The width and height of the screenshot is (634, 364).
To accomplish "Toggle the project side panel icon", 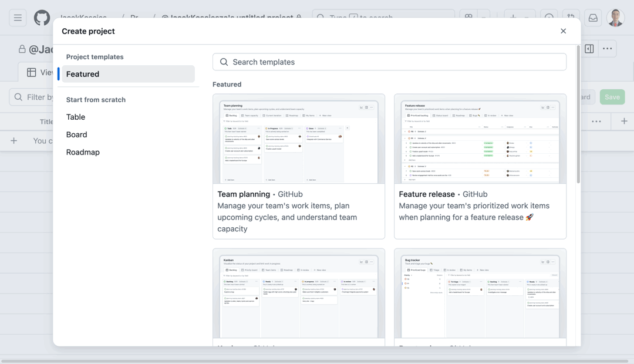I will click(589, 49).
